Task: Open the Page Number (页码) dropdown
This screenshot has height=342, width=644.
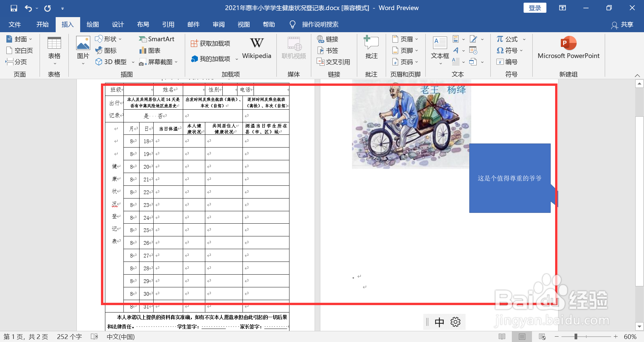Action: pyautogui.click(x=405, y=62)
